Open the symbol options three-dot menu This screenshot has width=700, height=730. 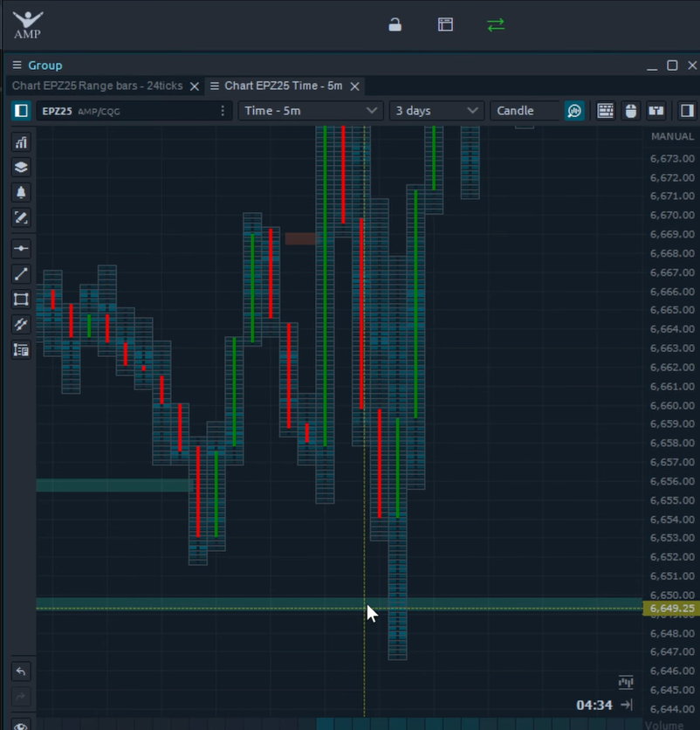[223, 111]
